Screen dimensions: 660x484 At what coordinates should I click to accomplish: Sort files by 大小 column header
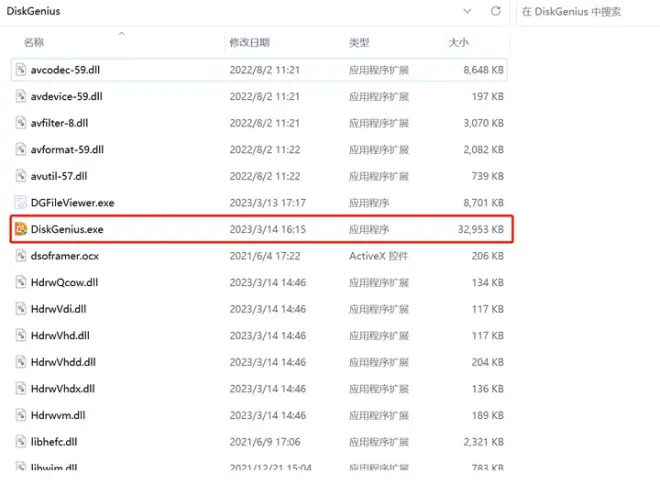(458, 42)
